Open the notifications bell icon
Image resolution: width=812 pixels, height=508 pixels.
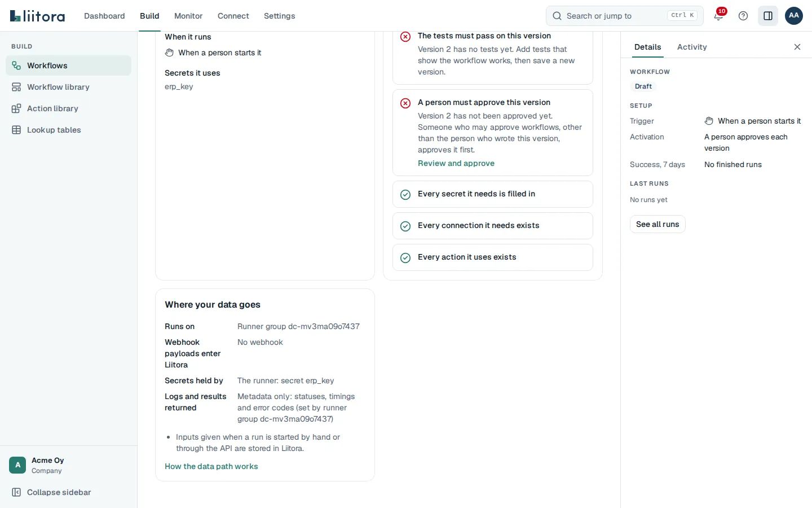tap(718, 16)
